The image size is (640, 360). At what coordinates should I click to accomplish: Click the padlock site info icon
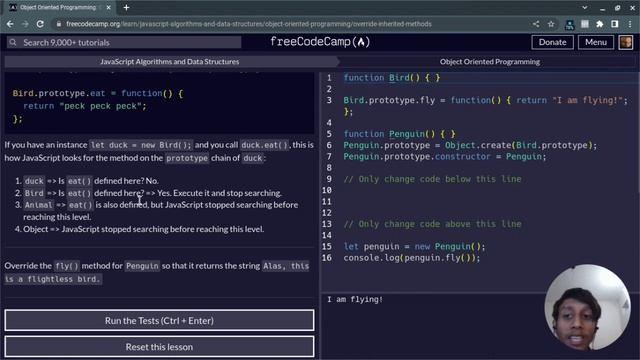pyautogui.click(x=59, y=24)
